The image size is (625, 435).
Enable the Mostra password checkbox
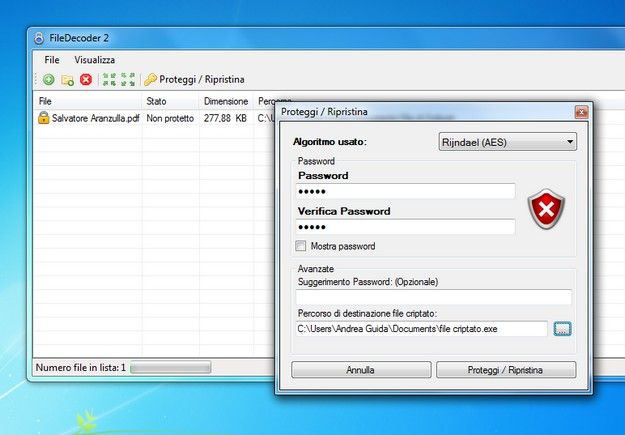tap(301, 246)
